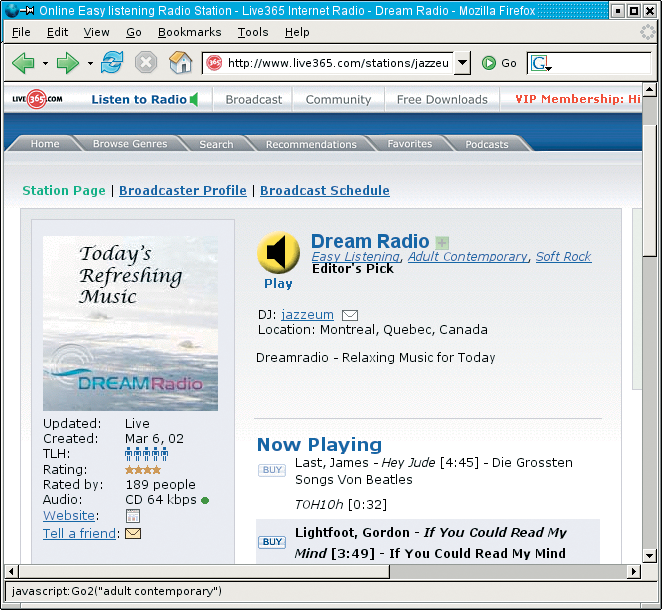662x610 pixels.
Task: Open the Help menu
Action: (x=297, y=32)
